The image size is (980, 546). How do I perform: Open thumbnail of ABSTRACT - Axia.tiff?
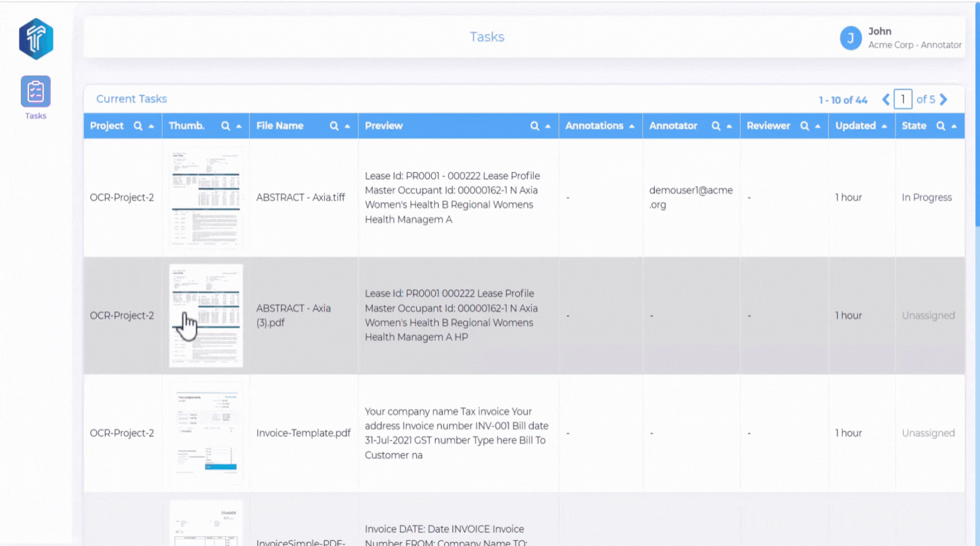206,197
